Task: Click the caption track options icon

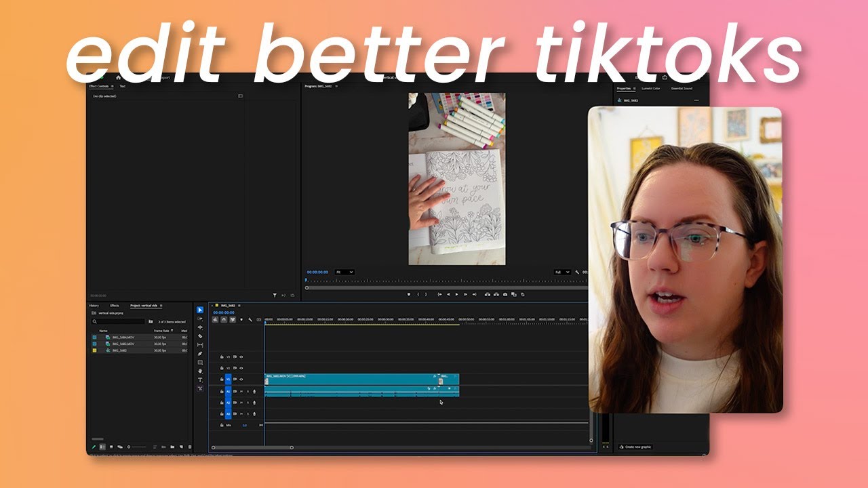Action: [x=259, y=319]
